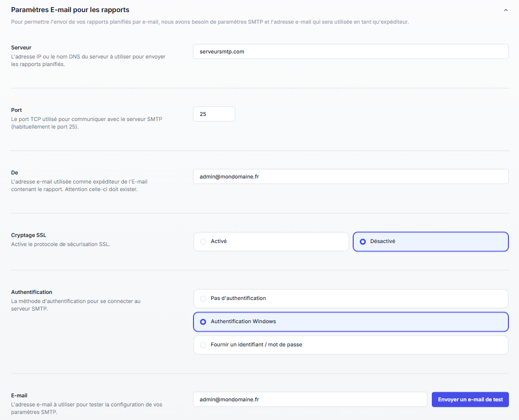The height and width of the screenshot is (420, 519).
Task: Click the De field label
Action: click(x=15, y=172)
